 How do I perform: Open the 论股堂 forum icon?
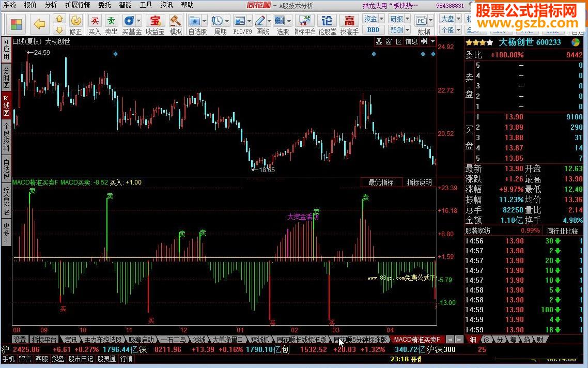(x=327, y=21)
